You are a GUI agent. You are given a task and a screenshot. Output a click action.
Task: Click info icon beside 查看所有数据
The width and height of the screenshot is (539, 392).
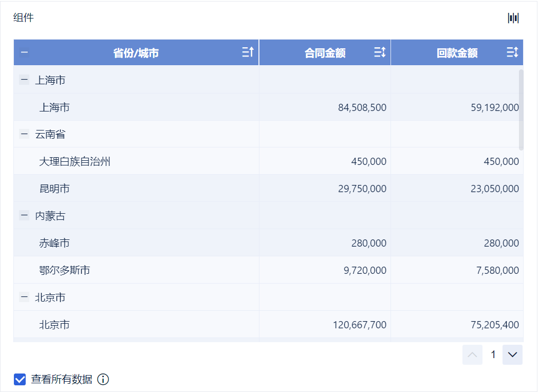103,380
